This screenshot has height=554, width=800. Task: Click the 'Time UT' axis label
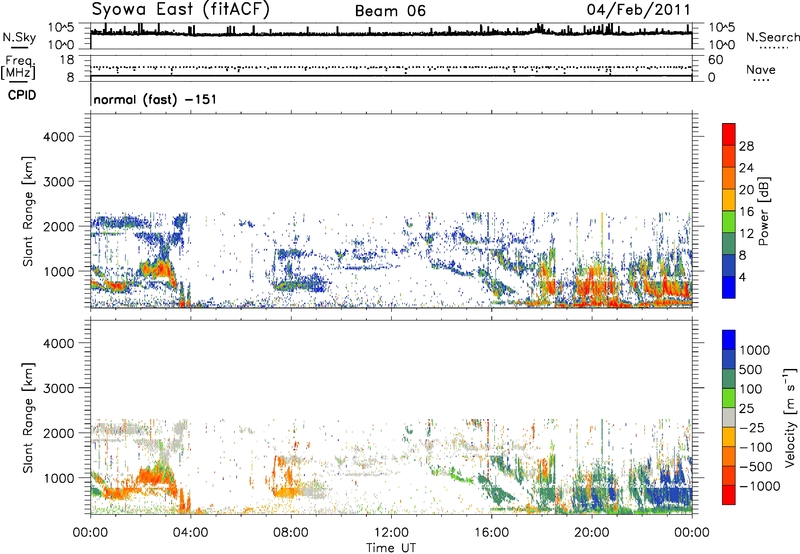click(391, 547)
